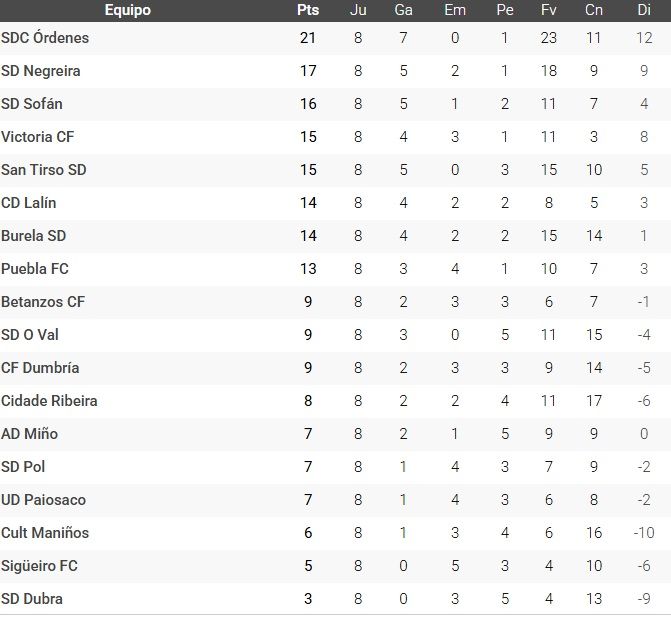This screenshot has height=619, width=671.
Task: Sort table by Pts column header
Action: click(x=308, y=10)
